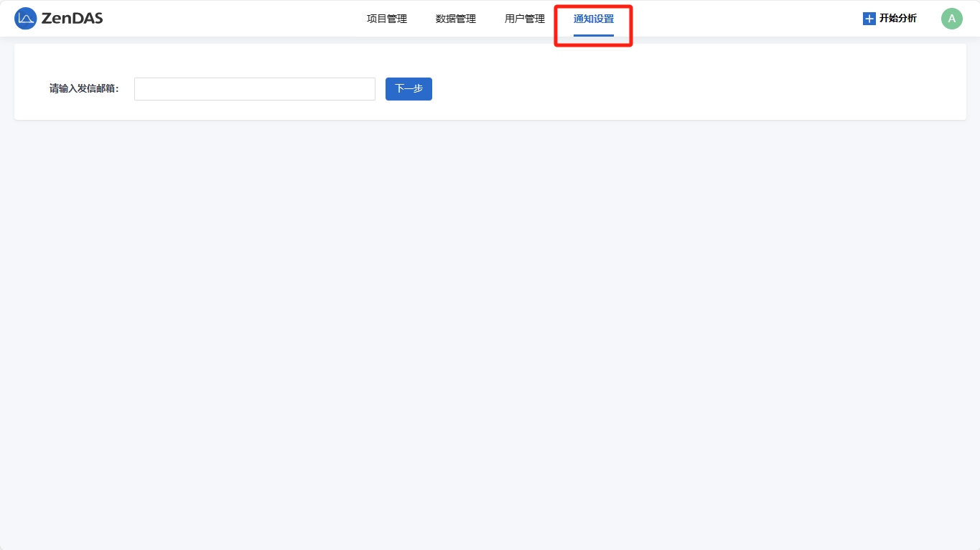Click the blue plus icon beside 开始分析

(x=869, y=19)
